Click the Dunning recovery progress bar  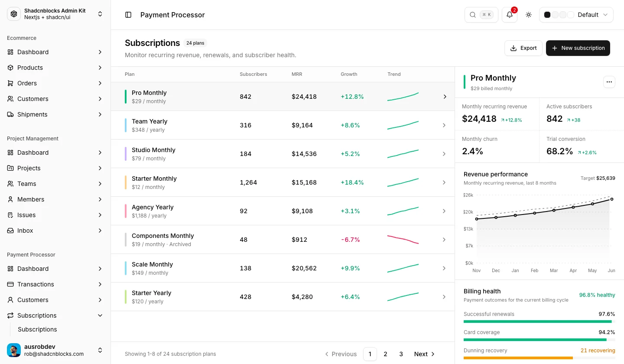pyautogui.click(x=539, y=358)
